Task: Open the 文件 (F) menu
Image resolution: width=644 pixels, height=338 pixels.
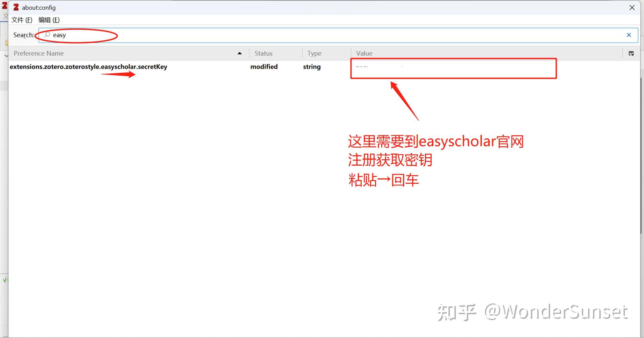Action: coord(22,20)
